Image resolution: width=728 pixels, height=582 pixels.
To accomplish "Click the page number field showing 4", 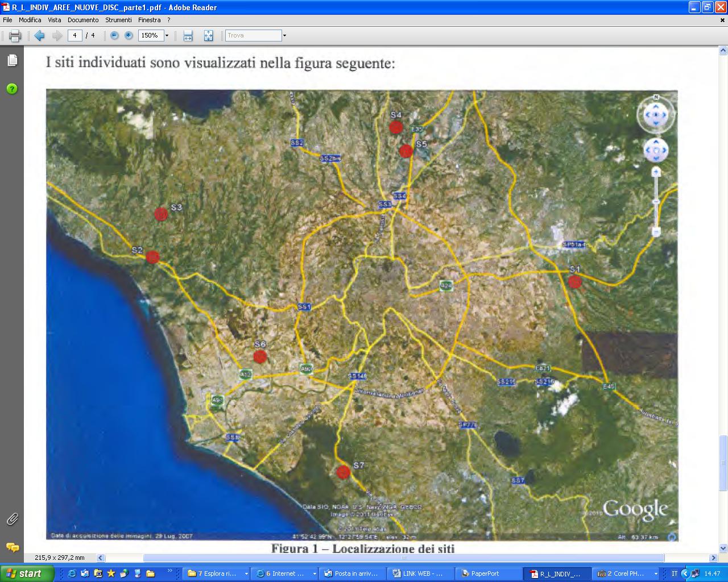I will tap(75, 35).
